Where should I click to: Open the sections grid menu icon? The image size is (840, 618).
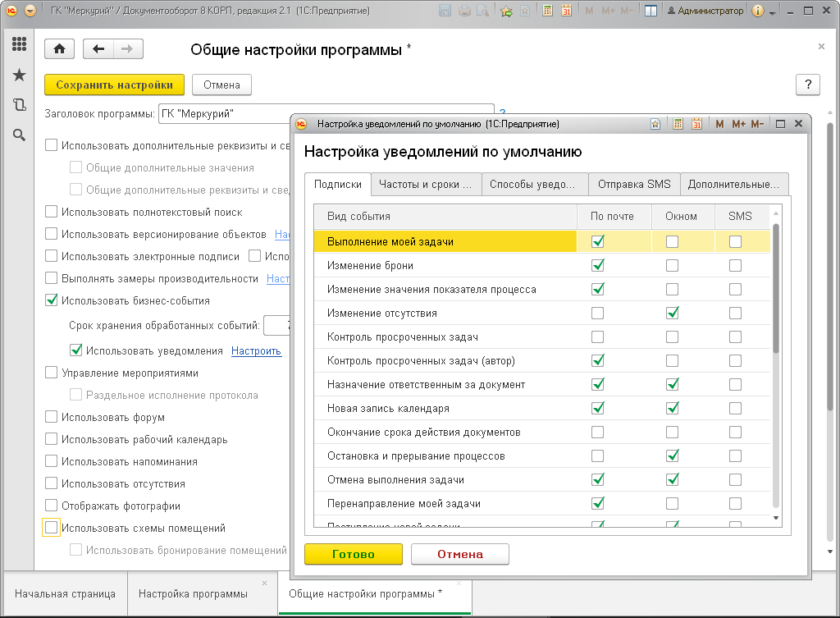coord(20,44)
